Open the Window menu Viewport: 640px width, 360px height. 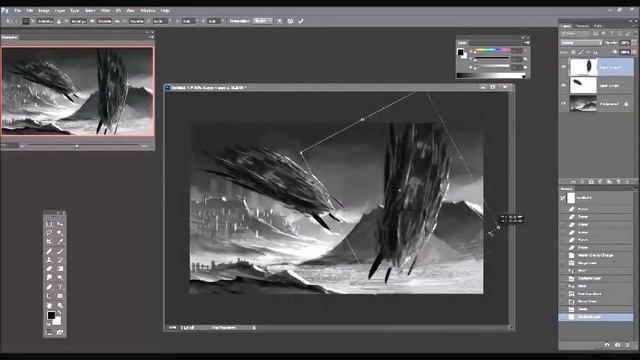point(147,11)
